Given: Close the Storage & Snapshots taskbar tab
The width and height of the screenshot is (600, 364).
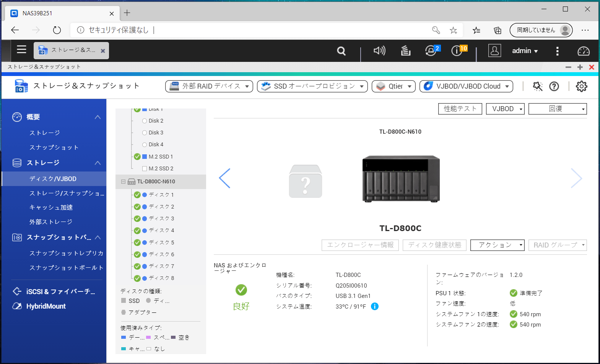Looking at the screenshot, I should 103,51.
